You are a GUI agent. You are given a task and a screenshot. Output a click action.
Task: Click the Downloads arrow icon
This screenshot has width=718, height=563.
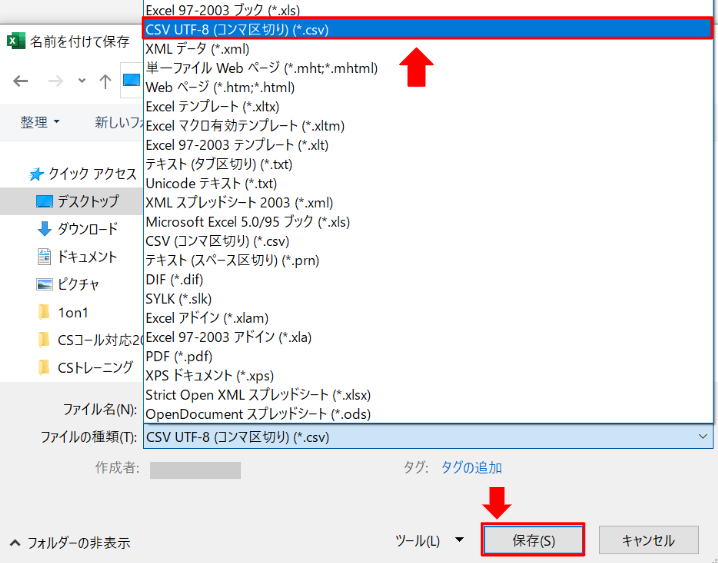click(44, 229)
